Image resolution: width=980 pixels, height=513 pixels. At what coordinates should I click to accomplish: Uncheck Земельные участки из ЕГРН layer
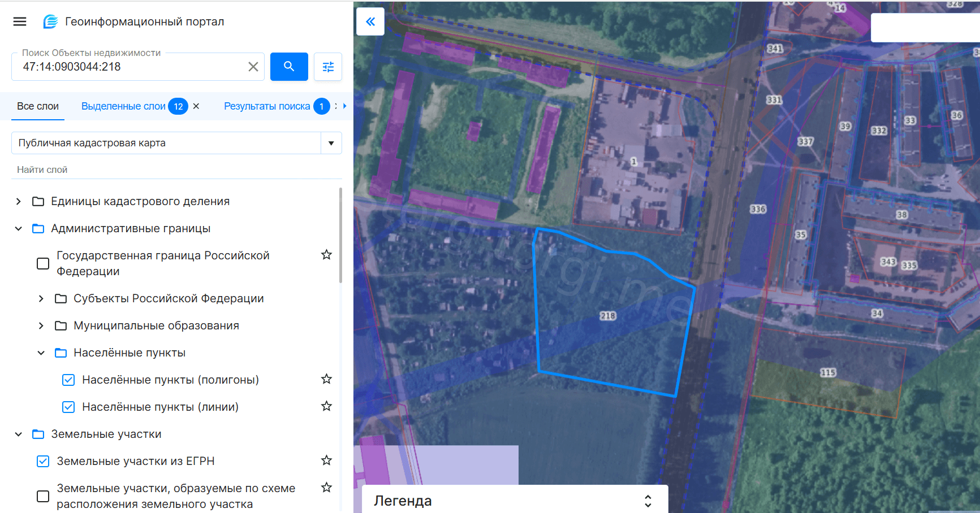click(43, 461)
